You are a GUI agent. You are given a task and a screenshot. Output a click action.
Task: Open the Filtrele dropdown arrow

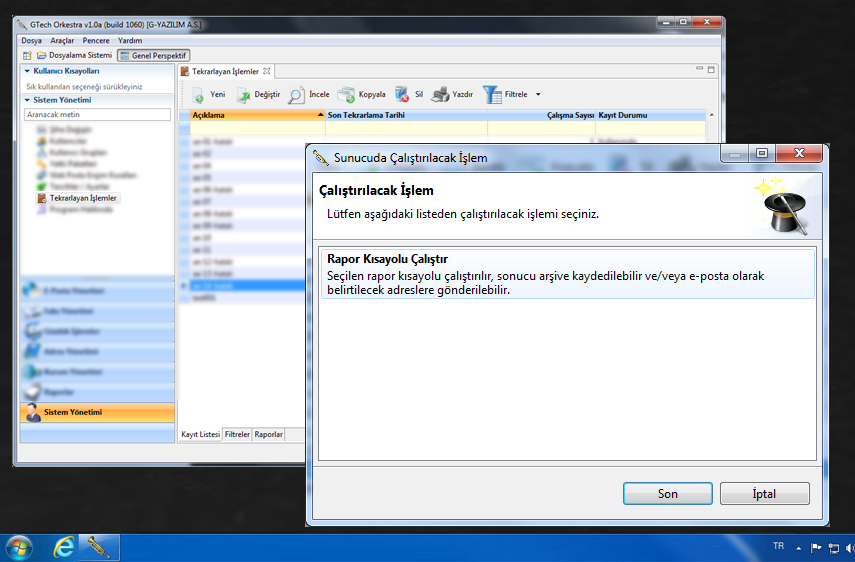coord(538,95)
